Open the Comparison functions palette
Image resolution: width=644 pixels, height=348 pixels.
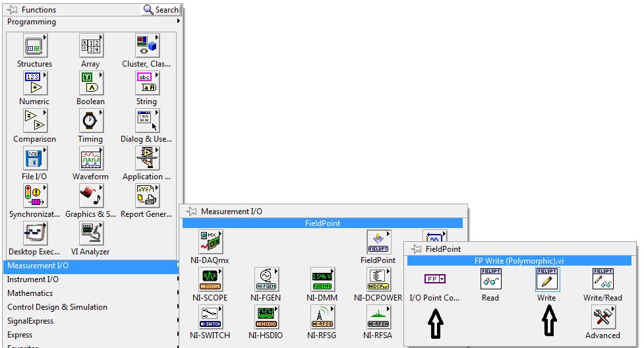click(35, 121)
